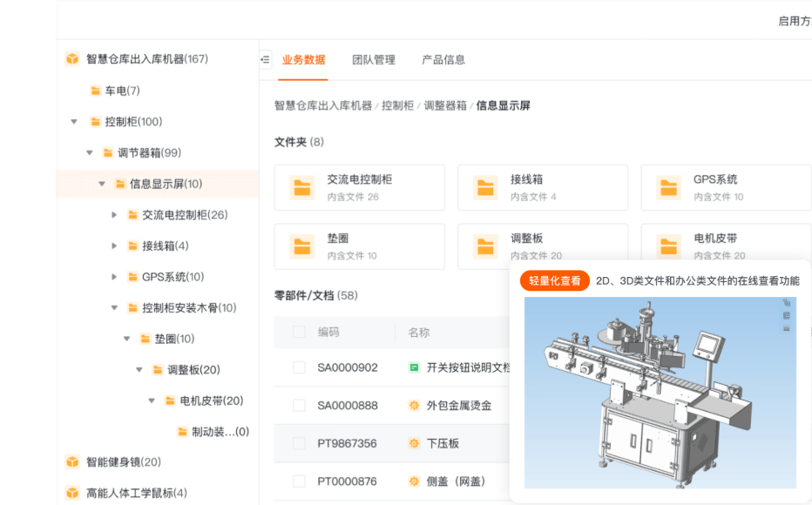Click the cube icon beside 高能人体工学鼠标

click(x=72, y=493)
